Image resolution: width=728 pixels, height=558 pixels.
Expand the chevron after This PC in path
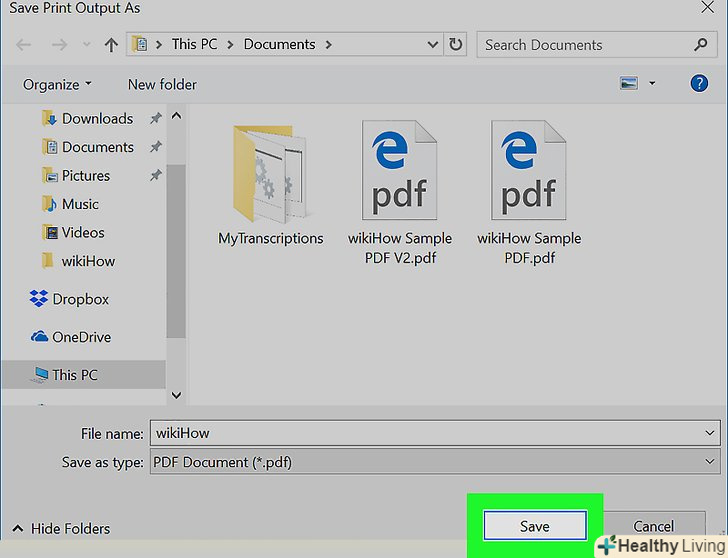pos(230,45)
